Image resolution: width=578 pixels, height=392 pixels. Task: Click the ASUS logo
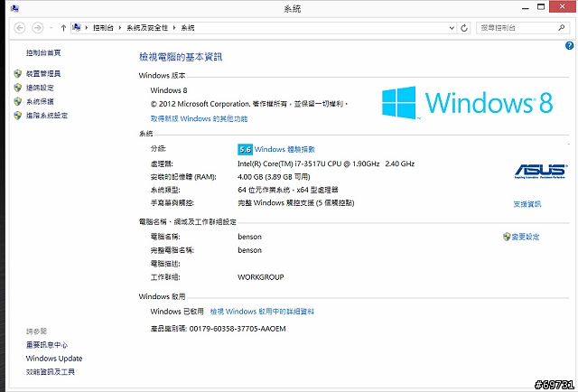click(x=541, y=171)
